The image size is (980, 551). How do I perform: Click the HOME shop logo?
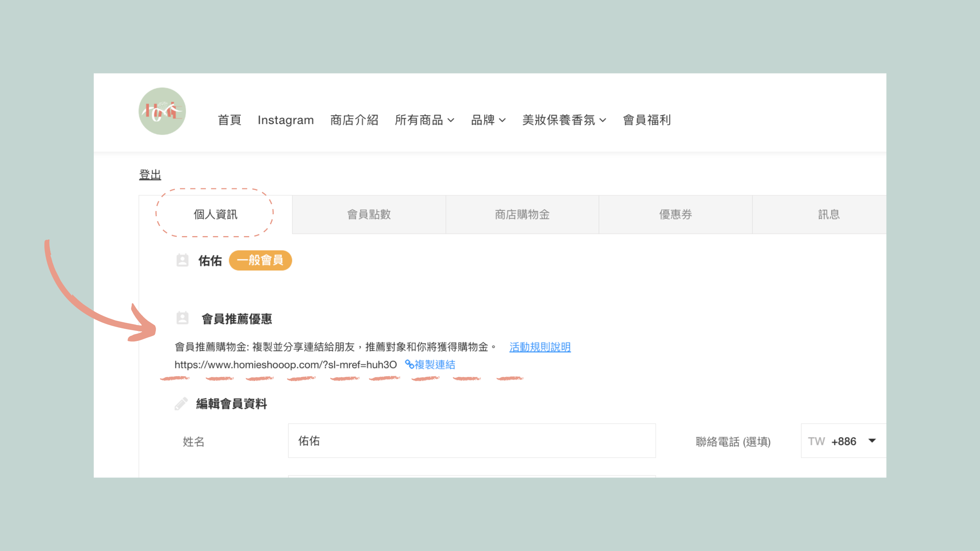tap(162, 111)
